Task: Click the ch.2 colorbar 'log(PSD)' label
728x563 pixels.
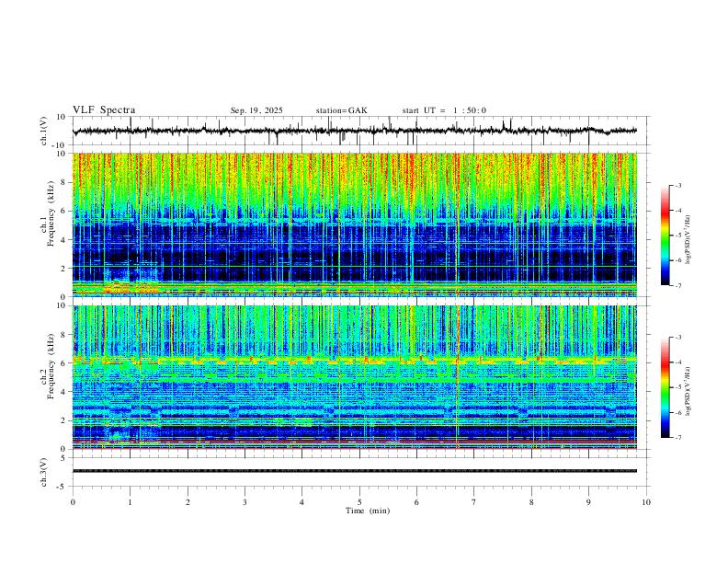Action: click(x=688, y=392)
